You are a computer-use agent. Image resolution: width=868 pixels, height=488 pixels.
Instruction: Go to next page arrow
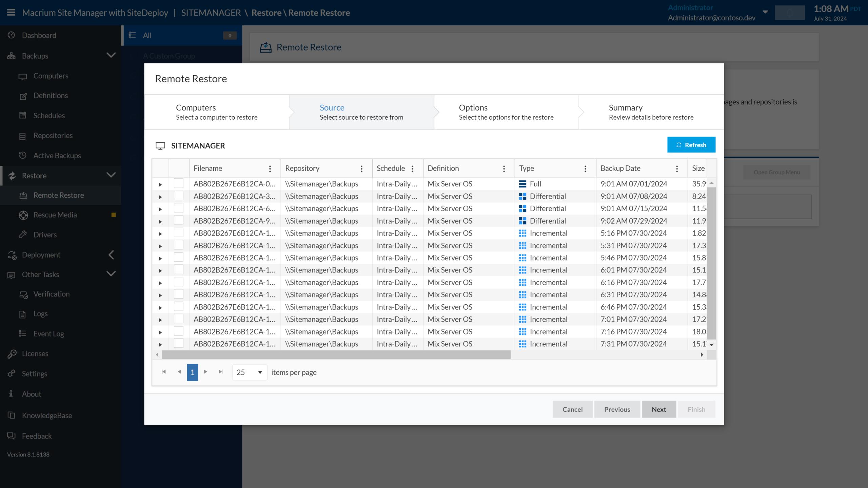click(205, 372)
